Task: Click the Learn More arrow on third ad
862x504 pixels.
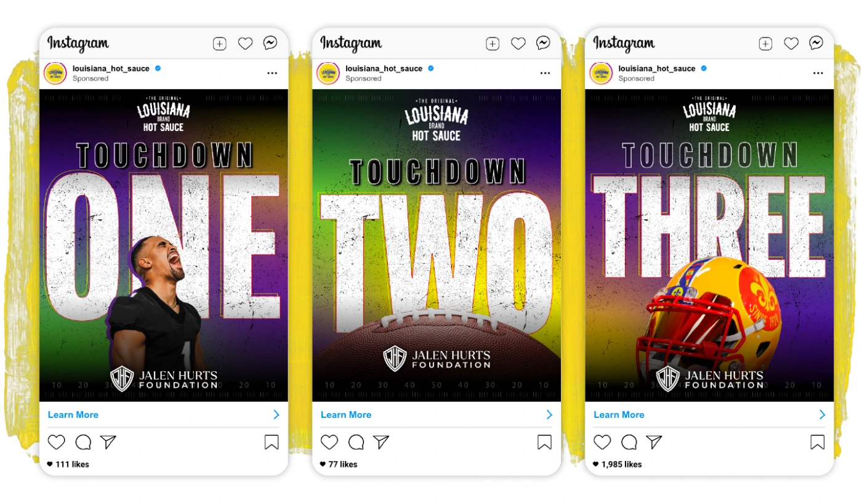Action: tap(822, 415)
